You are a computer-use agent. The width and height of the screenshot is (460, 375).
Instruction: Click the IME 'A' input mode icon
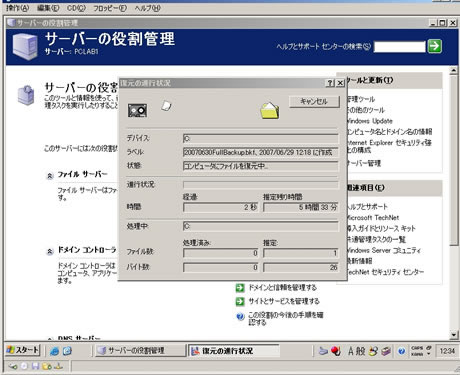point(350,351)
